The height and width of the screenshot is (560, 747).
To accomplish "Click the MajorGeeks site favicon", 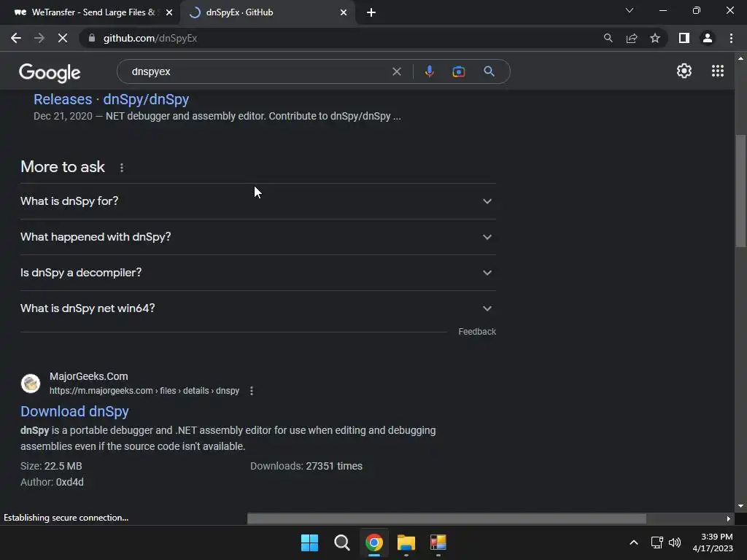I will point(31,384).
